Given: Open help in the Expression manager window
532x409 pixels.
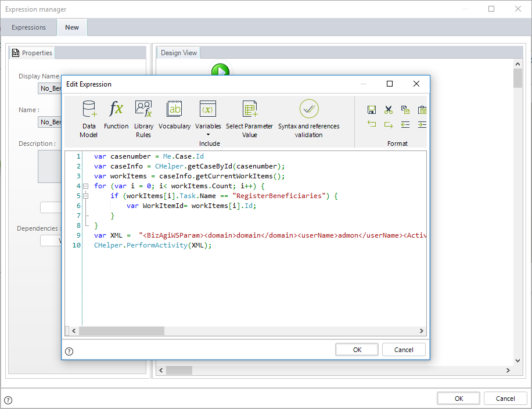Looking at the screenshot, I should pos(8,400).
